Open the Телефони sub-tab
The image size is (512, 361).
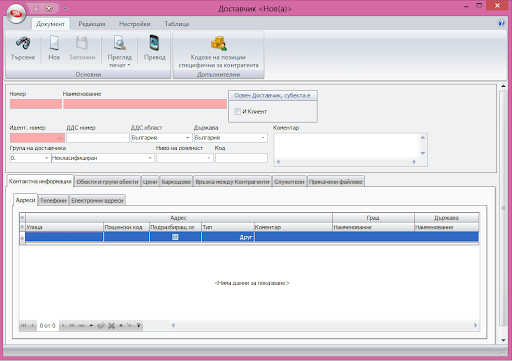[53, 200]
